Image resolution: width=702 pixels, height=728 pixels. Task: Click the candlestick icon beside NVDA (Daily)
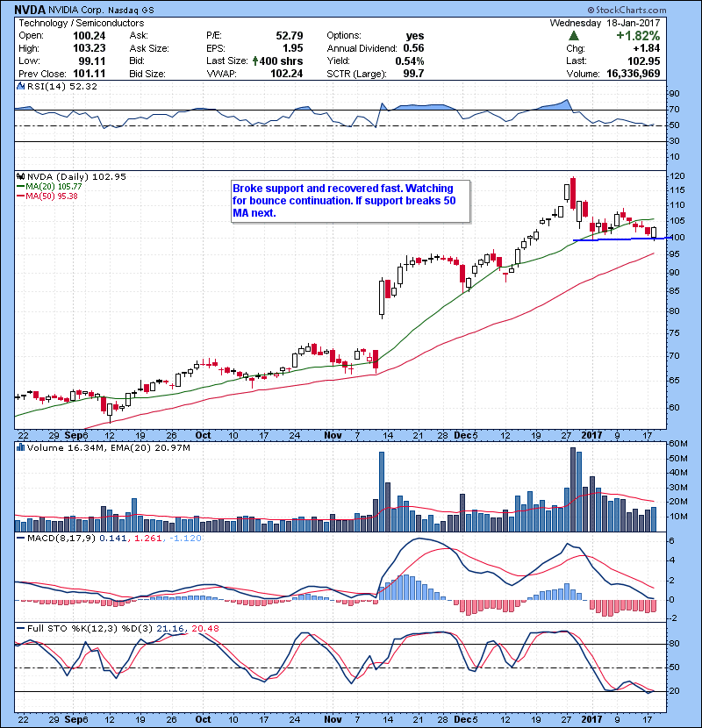tap(20, 176)
